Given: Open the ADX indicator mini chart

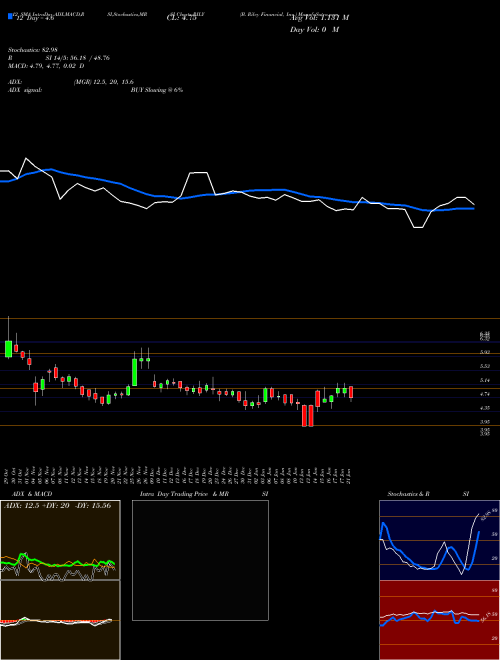Looking at the screenshot, I should tap(60, 540).
